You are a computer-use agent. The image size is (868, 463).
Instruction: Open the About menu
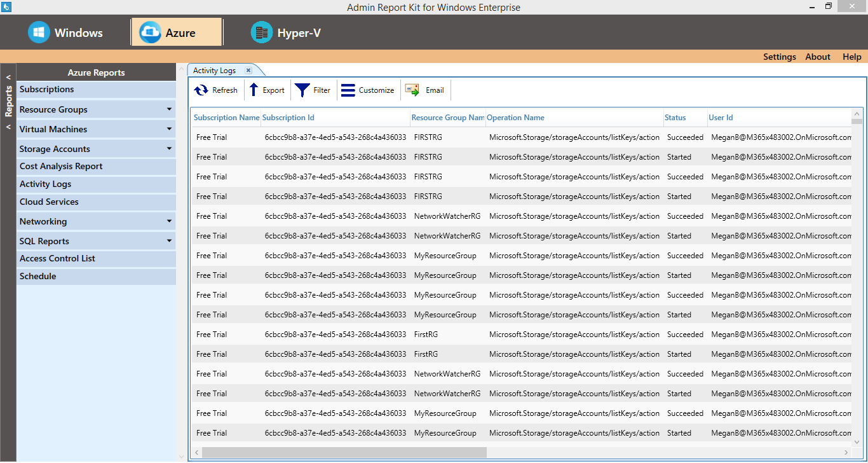point(818,57)
